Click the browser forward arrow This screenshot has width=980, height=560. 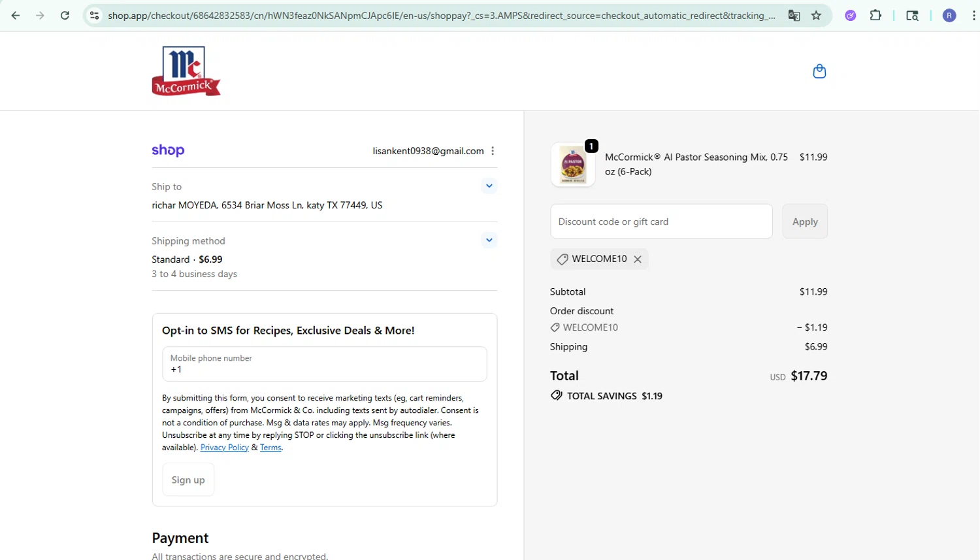pyautogui.click(x=40, y=16)
